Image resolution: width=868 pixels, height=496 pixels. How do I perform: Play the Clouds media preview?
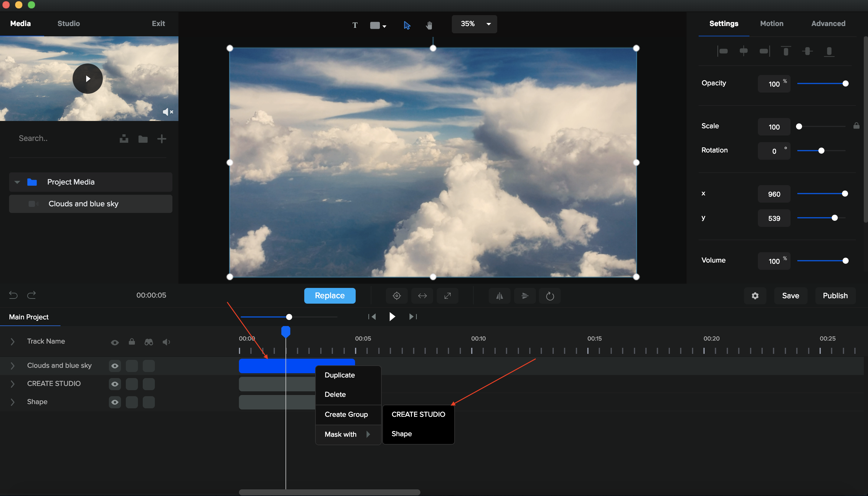(x=87, y=79)
